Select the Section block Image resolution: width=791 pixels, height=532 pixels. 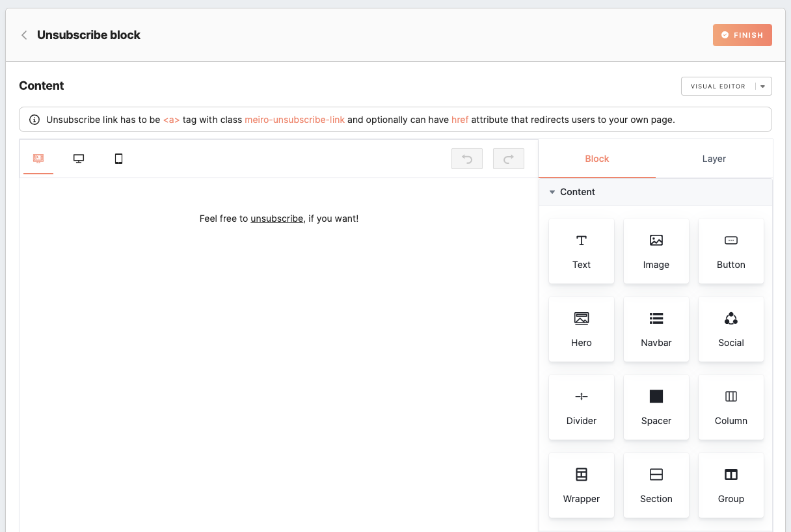tap(656, 485)
